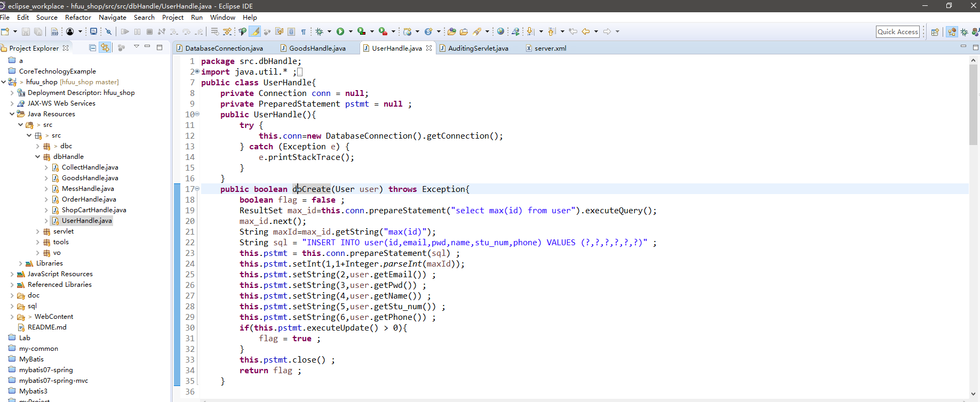Image resolution: width=980 pixels, height=402 pixels.
Task: Toggle Link with Editor in Project Explorer
Action: 105,48
